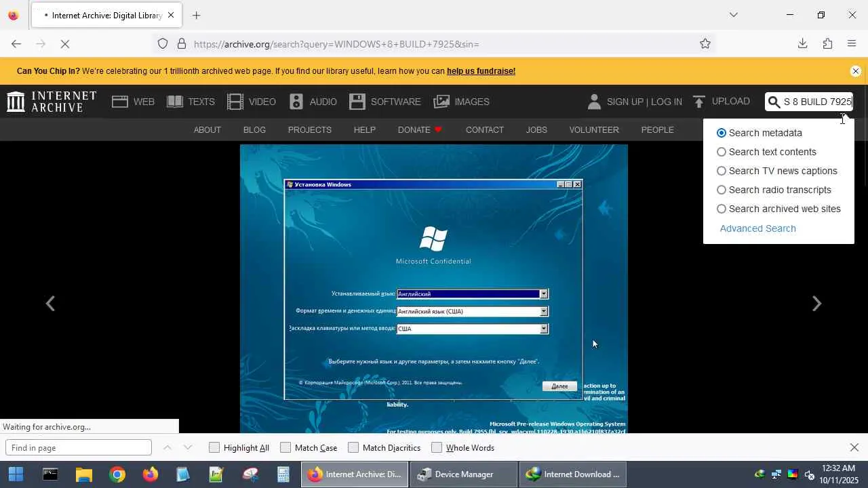Screen dimensions: 868x488
Task: Switch to Internet Download Manager window
Action: (x=573, y=474)
